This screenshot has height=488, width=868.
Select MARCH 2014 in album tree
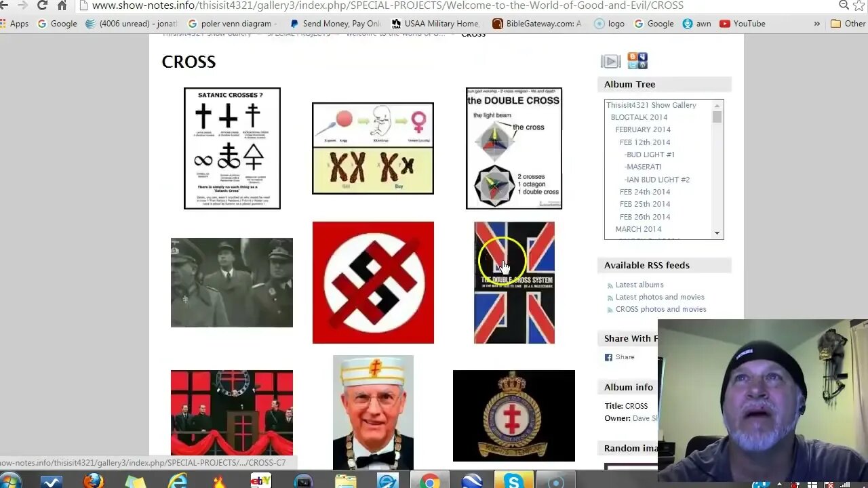point(638,229)
